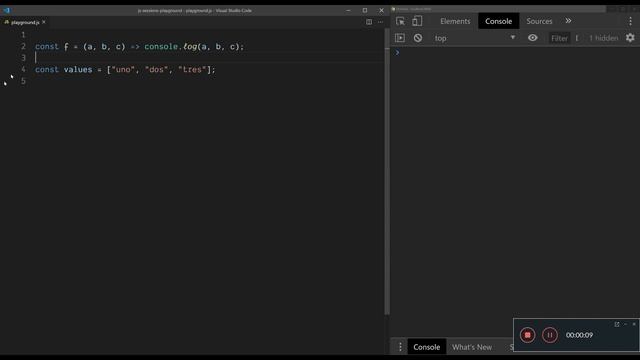Open the What's New drawer tab

(472, 347)
